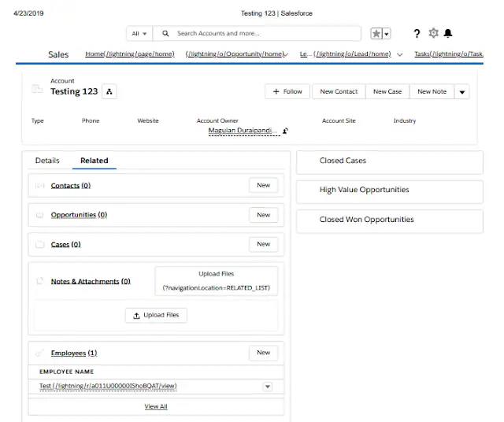Open the All search scope dropdown

point(139,33)
